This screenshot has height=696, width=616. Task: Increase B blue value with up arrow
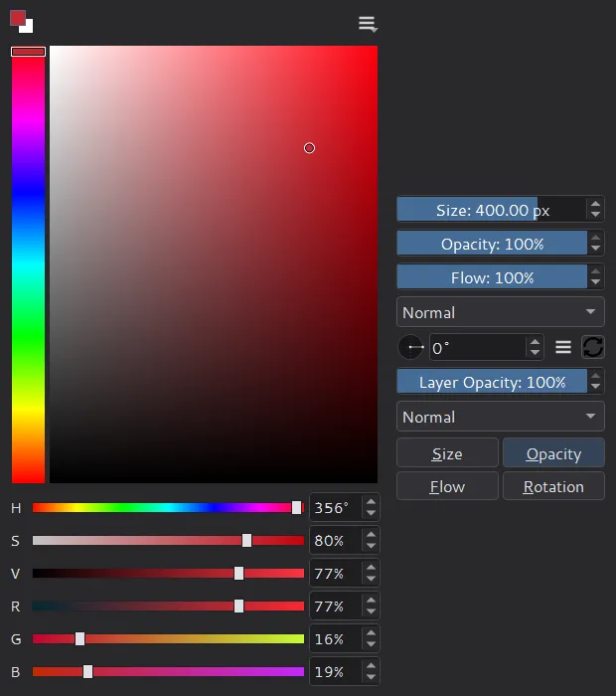tap(371, 666)
